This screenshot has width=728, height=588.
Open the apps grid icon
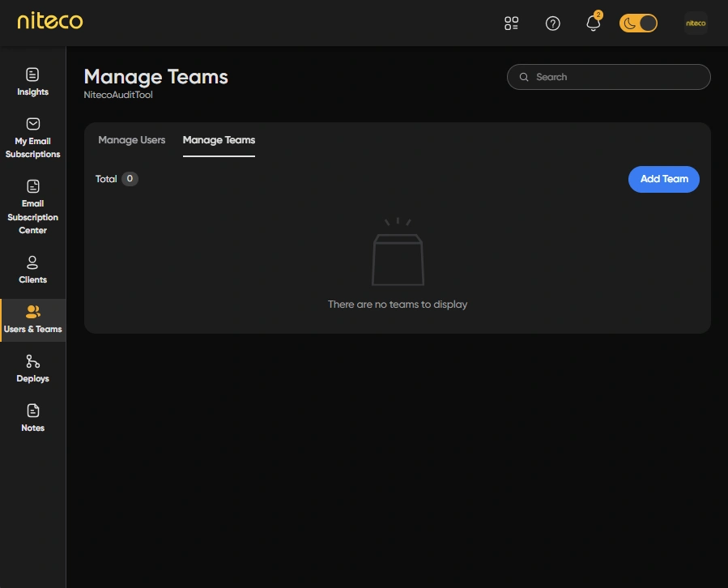pos(511,23)
